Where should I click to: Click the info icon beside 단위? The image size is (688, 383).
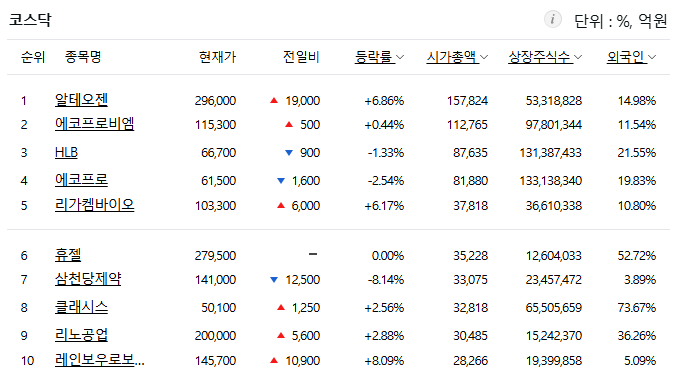(x=552, y=19)
